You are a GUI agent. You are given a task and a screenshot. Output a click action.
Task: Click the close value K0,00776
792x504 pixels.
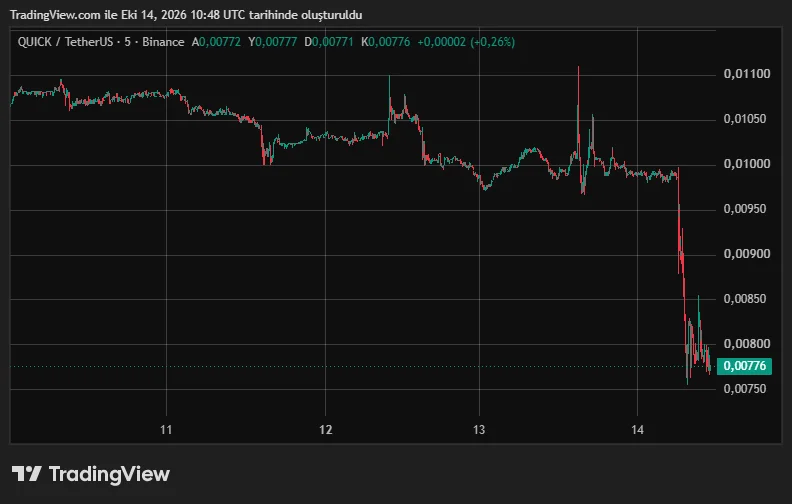pos(385,42)
